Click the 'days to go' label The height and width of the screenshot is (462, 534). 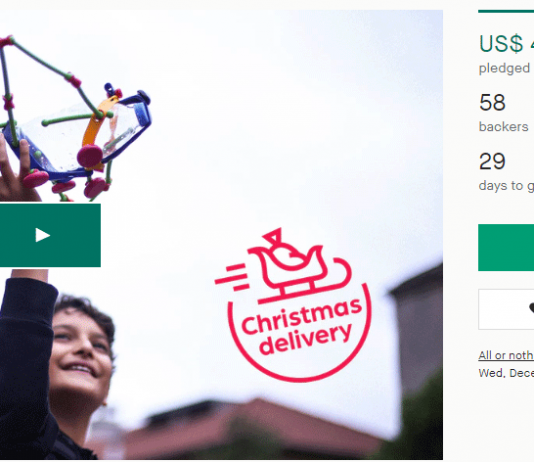click(x=506, y=186)
